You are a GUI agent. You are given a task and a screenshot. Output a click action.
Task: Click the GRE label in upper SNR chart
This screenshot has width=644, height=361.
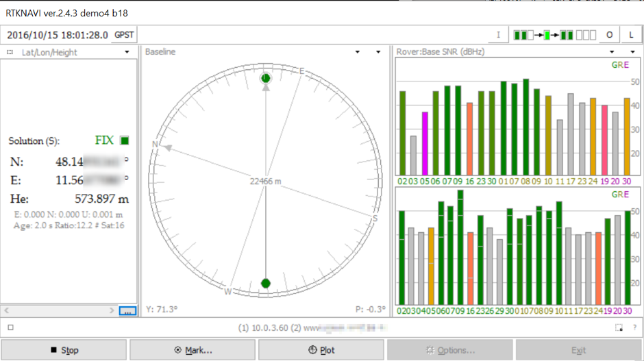tap(619, 66)
